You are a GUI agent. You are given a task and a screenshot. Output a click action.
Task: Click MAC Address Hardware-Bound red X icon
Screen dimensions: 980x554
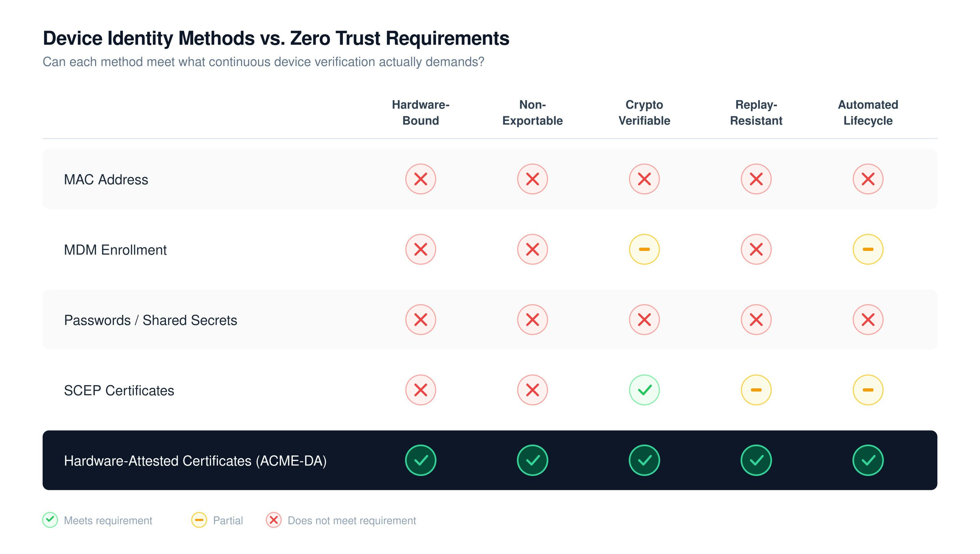[x=420, y=179]
